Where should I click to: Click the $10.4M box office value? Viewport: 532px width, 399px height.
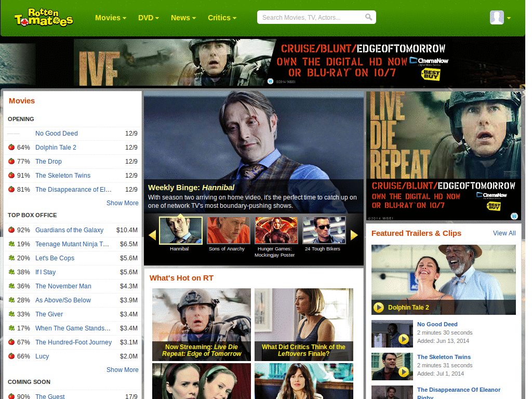click(x=127, y=230)
